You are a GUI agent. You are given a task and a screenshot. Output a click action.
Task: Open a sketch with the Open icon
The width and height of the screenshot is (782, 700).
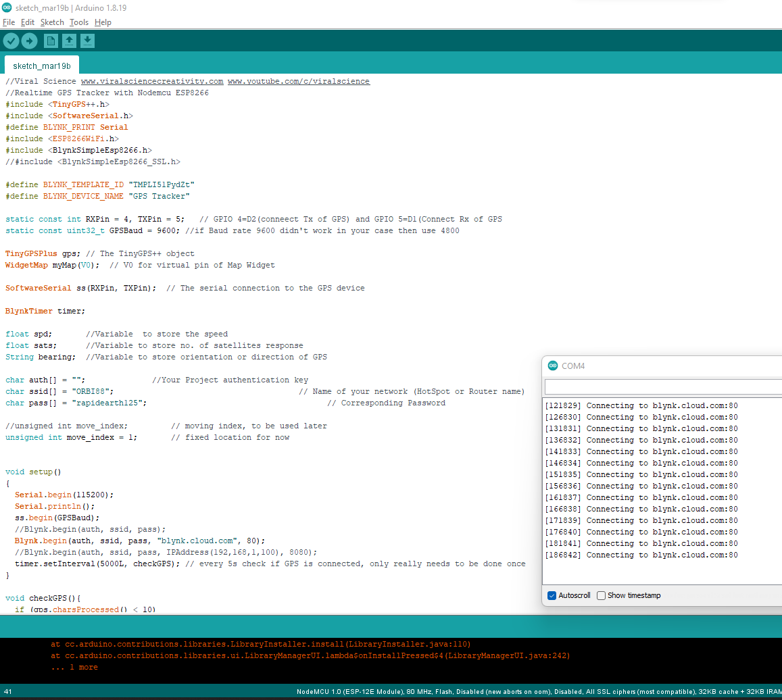point(70,41)
